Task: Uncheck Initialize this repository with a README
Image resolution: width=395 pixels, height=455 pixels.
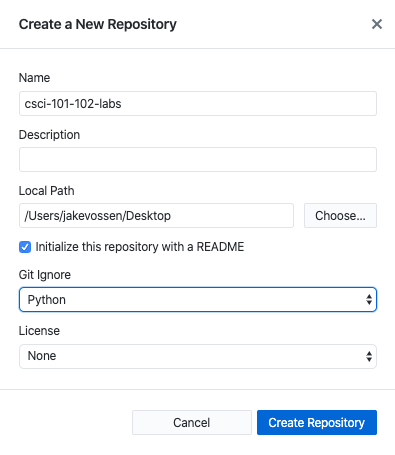Action: (25, 247)
